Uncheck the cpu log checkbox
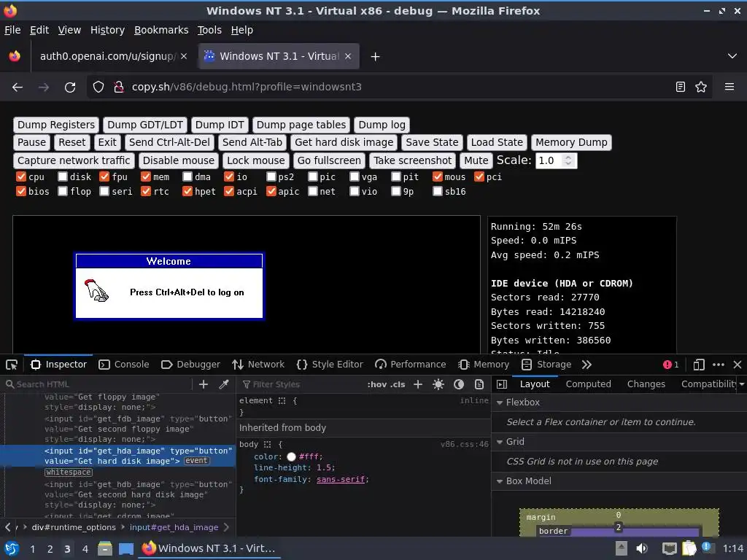Viewport: 747px width, 560px height. 21,176
